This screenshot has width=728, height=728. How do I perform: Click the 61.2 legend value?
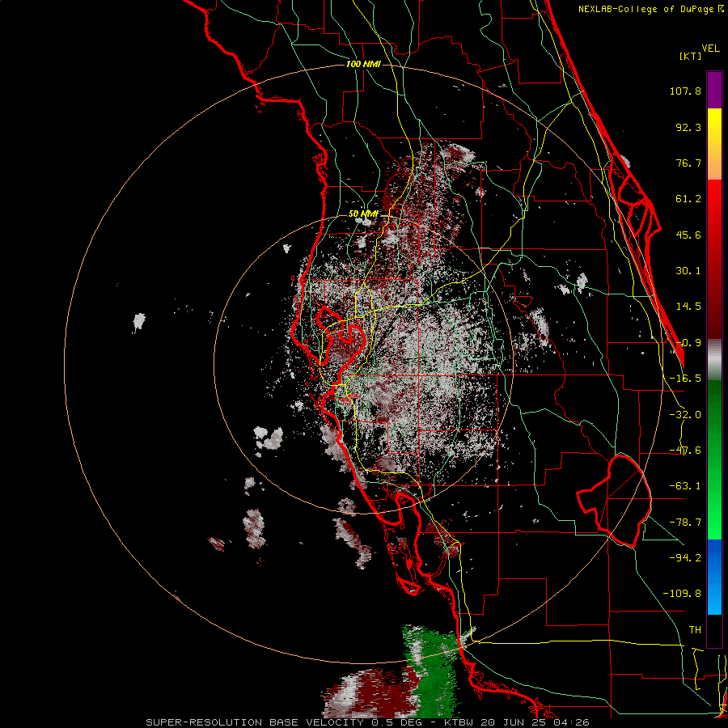(688, 199)
